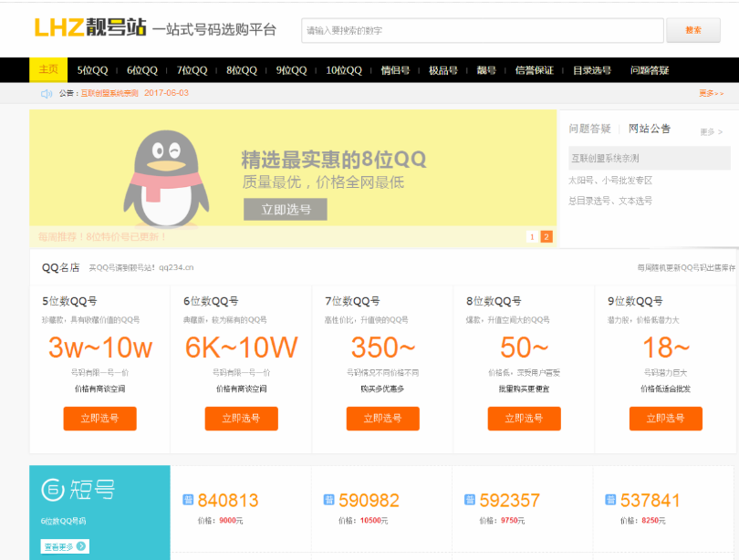Screen dimensions: 739x560
Task: Switch to the 问题答疑 sidebar tab
Action: coord(589,129)
